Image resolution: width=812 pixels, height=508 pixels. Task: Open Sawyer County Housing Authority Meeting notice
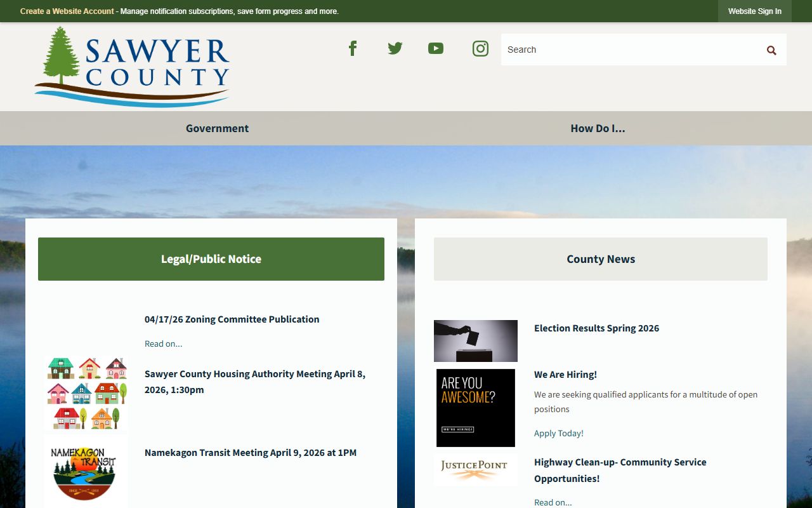click(x=255, y=382)
